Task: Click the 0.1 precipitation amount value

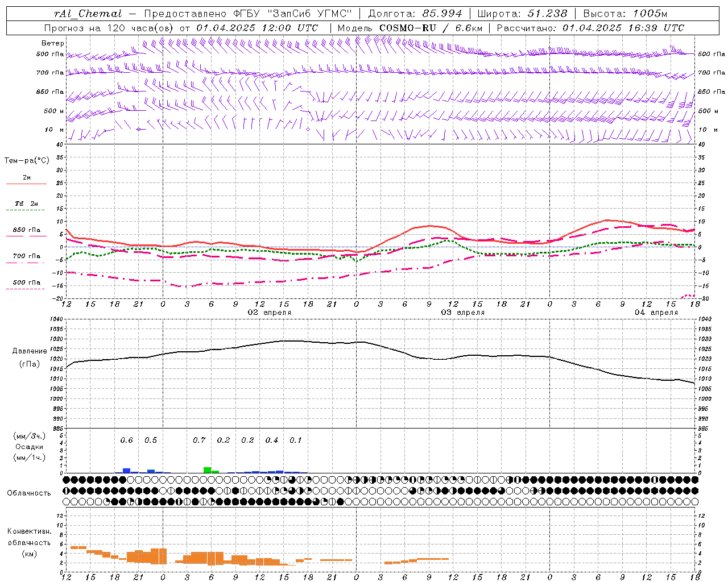Action: [x=296, y=440]
